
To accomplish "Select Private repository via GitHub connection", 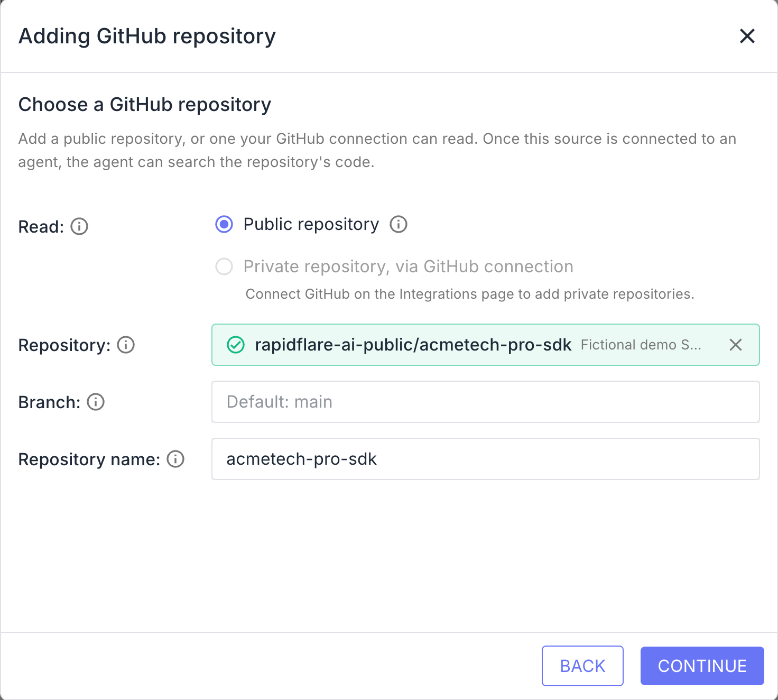I will click(224, 266).
